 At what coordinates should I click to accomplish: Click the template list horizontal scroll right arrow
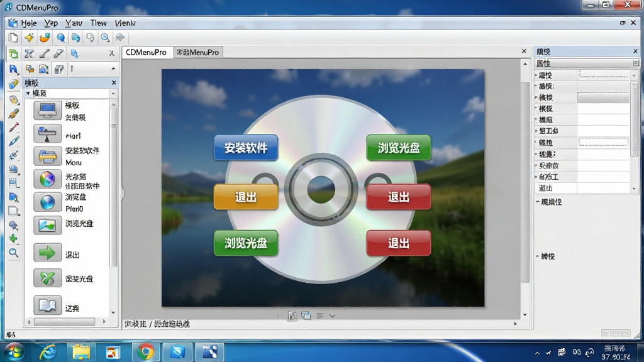(104, 322)
